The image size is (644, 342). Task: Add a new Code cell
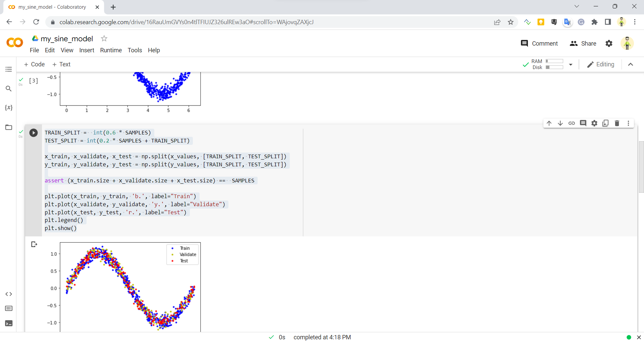(x=34, y=64)
